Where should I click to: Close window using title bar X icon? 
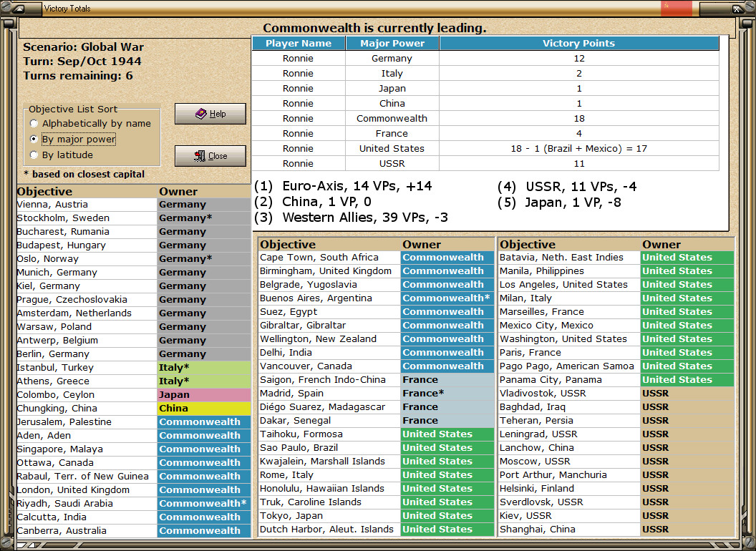click(x=737, y=9)
